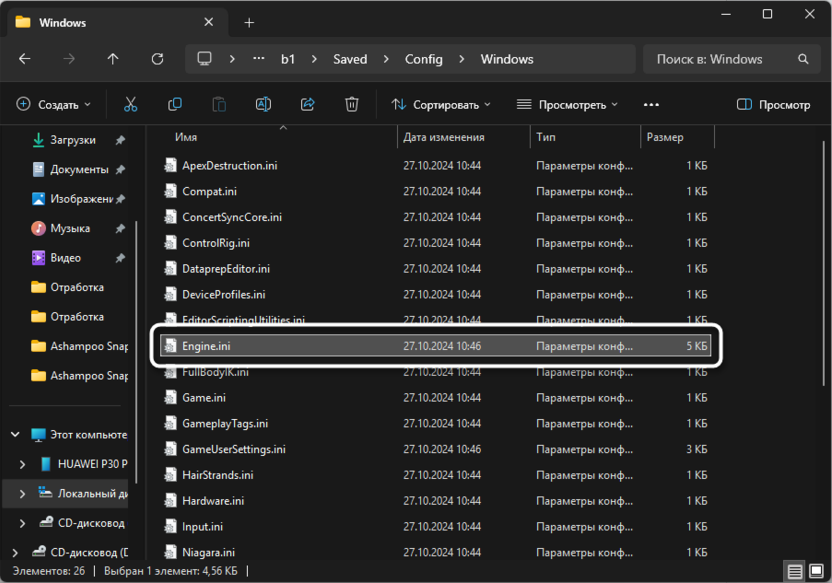This screenshot has height=583, width=832.
Task: Go up one folder level
Action: [x=113, y=59]
